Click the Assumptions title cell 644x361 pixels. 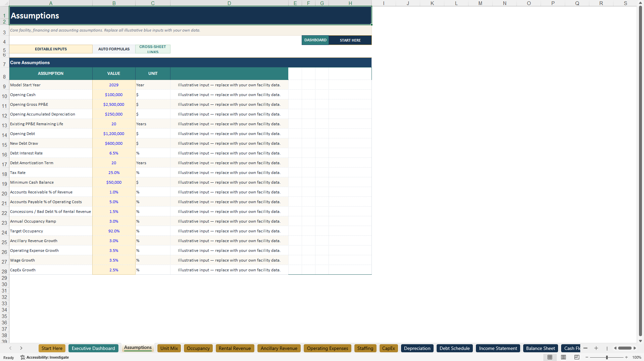(190, 15)
